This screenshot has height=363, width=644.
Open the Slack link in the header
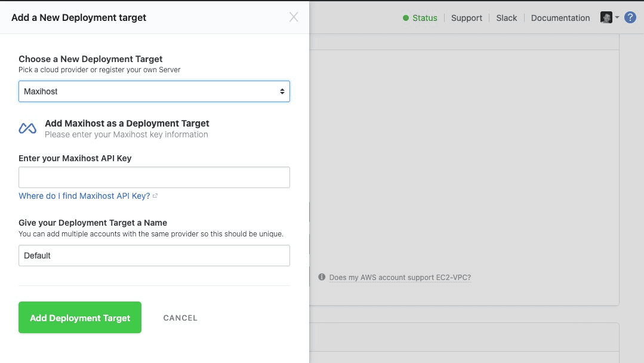(506, 18)
